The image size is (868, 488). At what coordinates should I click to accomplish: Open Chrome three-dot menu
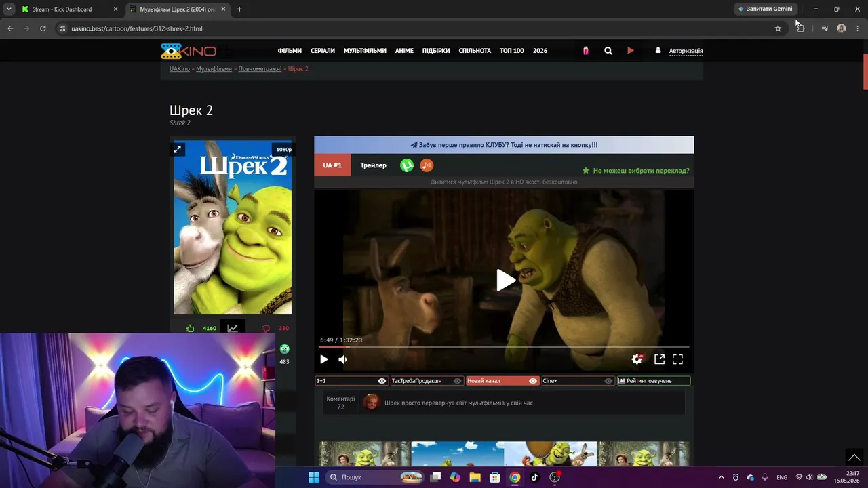pos(858,28)
